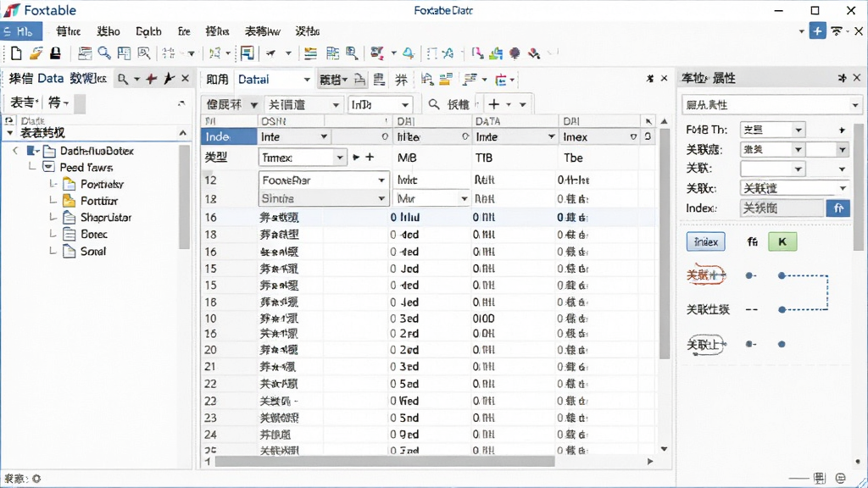868x488 pixels.
Task: Click the colored chart icon in main toolbar
Action: tap(495, 53)
